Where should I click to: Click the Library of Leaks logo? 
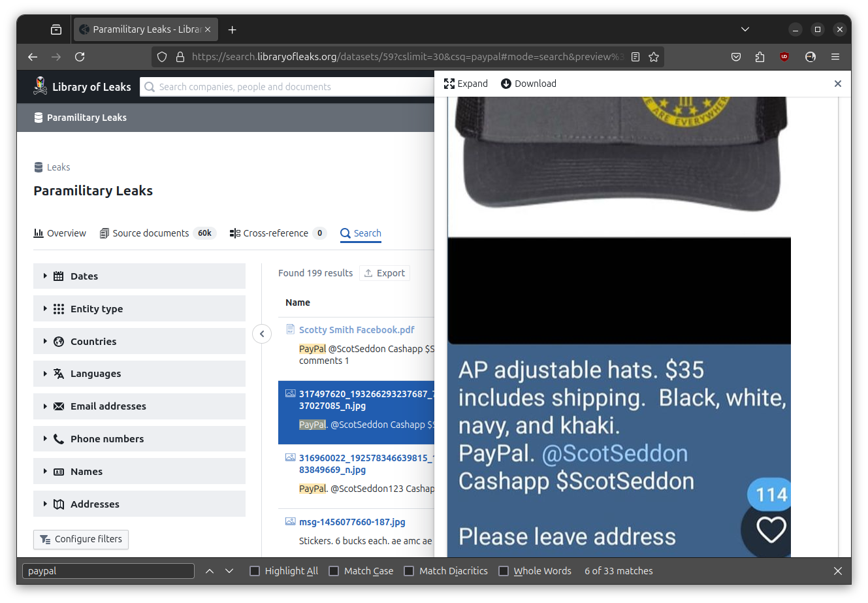click(x=82, y=86)
